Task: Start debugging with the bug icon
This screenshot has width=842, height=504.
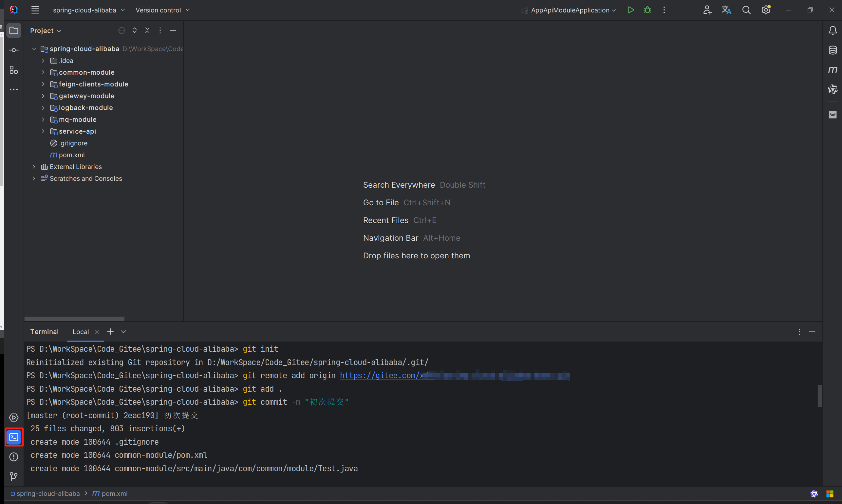Action: 647,10
